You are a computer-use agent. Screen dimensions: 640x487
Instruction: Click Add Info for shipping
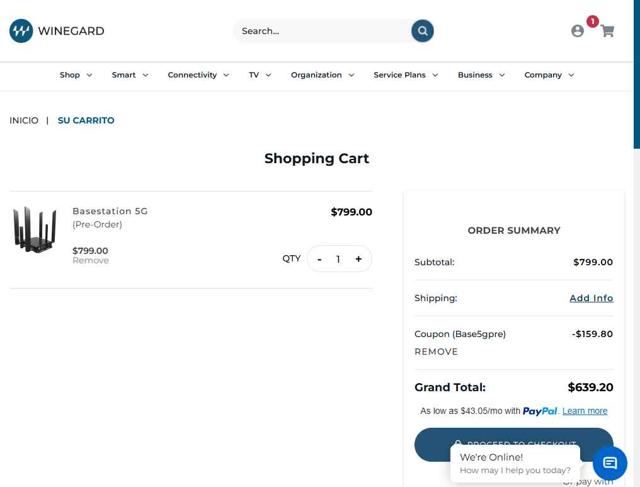(x=591, y=298)
